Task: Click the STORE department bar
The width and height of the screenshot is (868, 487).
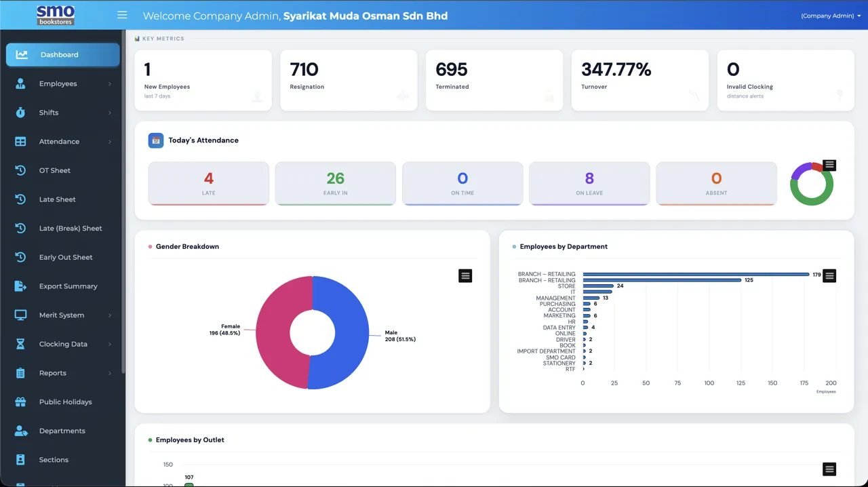Action: pyautogui.click(x=598, y=286)
